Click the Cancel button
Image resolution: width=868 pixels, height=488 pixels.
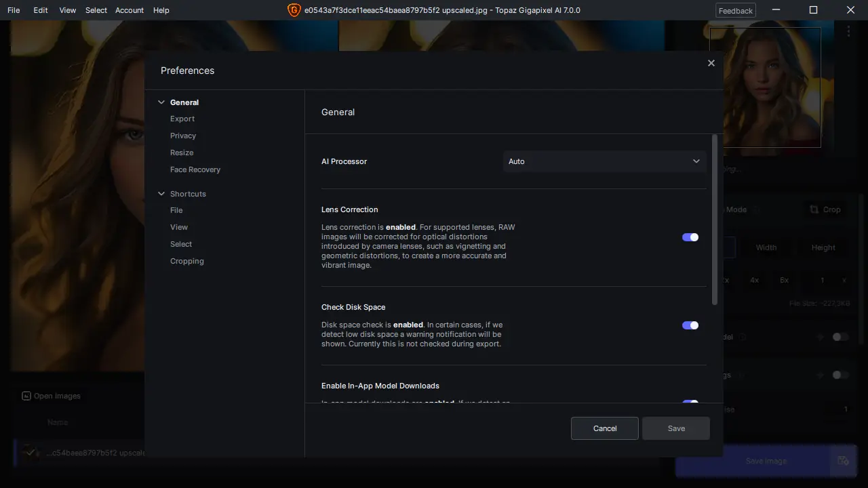click(x=605, y=428)
